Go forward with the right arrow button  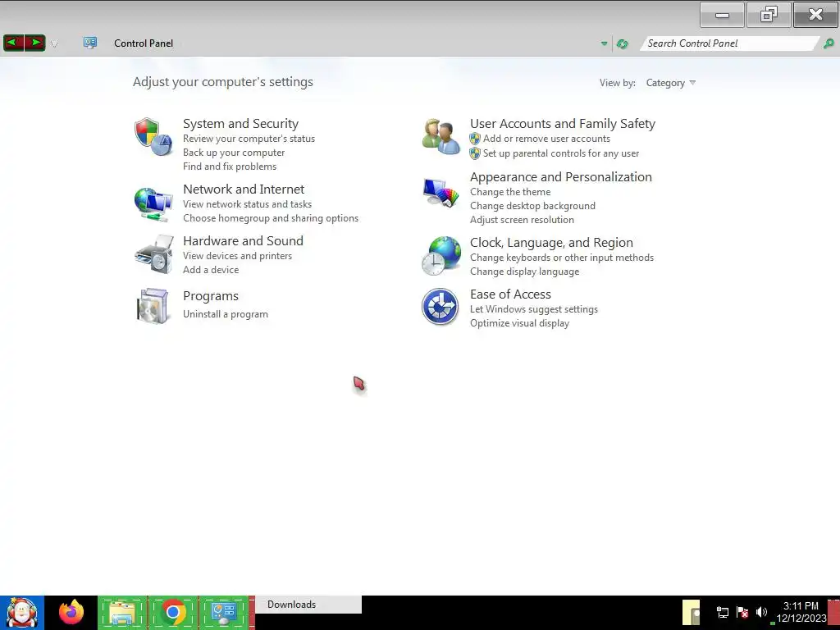pos(34,43)
